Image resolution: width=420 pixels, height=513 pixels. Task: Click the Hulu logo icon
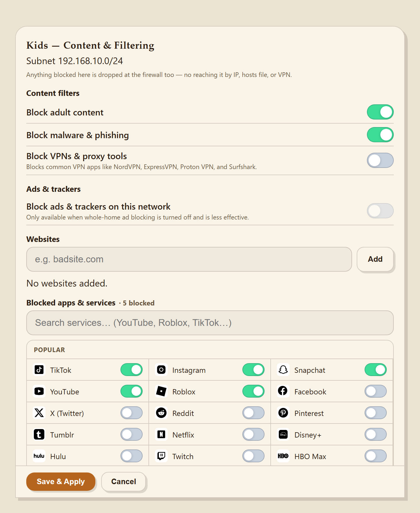tap(39, 456)
